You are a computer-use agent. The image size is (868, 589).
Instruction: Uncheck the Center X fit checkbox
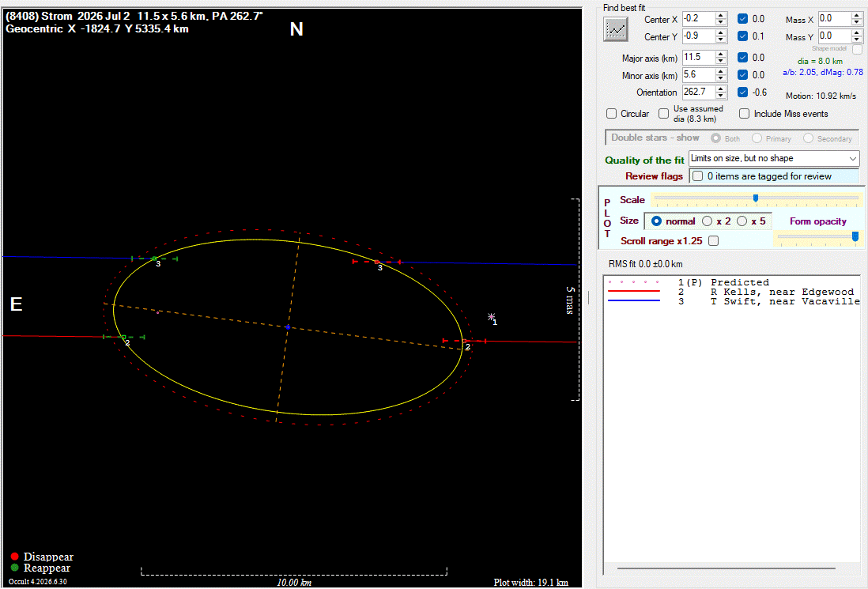pyautogui.click(x=743, y=19)
